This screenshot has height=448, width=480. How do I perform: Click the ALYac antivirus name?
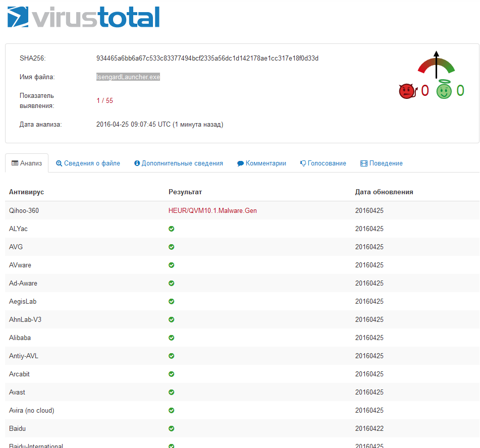pyautogui.click(x=18, y=229)
